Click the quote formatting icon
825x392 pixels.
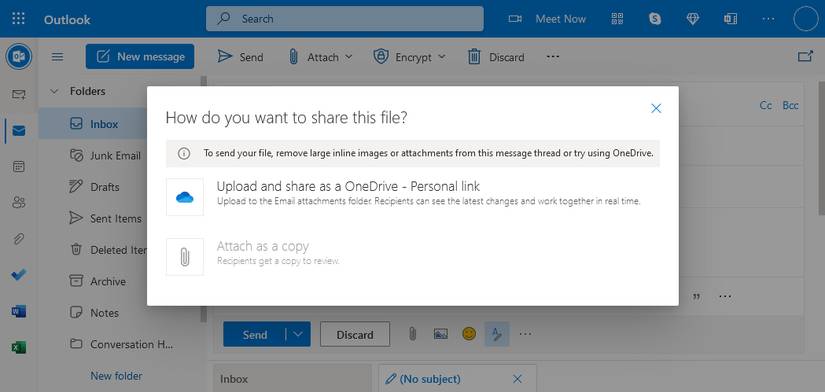click(697, 297)
